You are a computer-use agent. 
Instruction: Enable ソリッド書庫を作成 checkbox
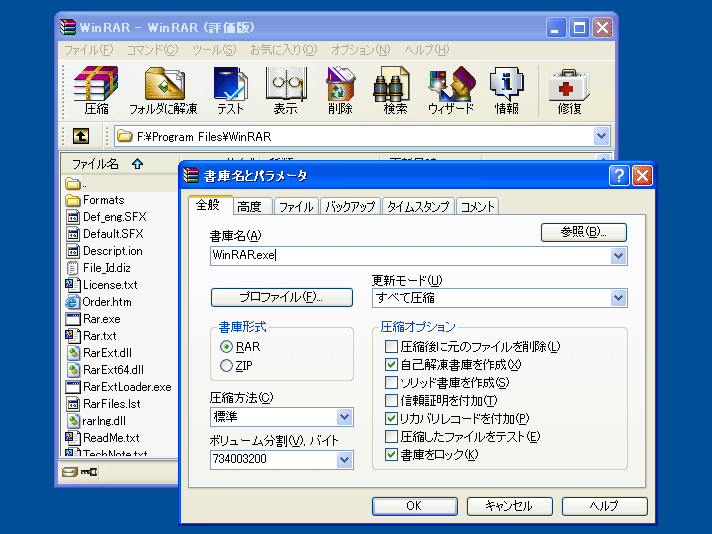[391, 382]
